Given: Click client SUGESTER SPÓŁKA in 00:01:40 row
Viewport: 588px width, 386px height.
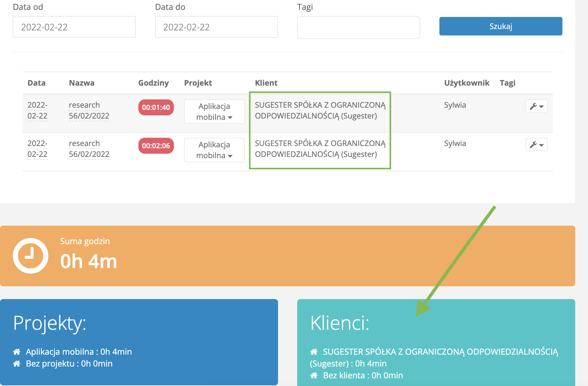Looking at the screenshot, I should 320,110.
